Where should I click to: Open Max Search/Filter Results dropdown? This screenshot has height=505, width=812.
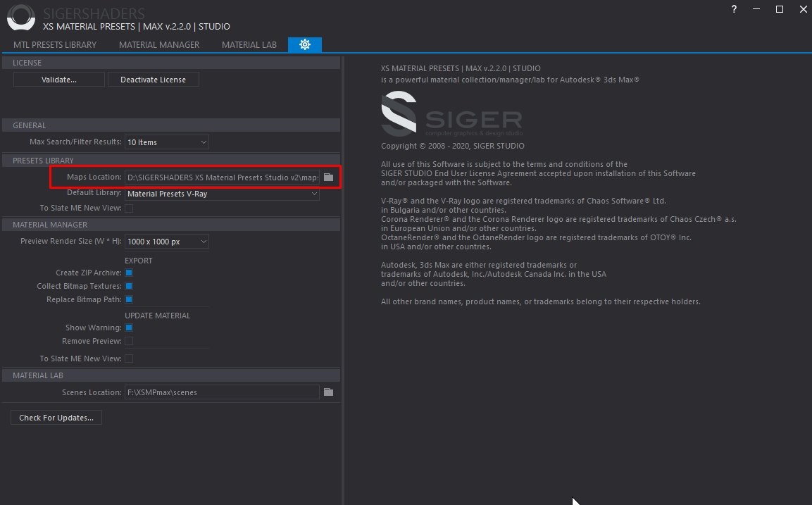[x=167, y=142]
